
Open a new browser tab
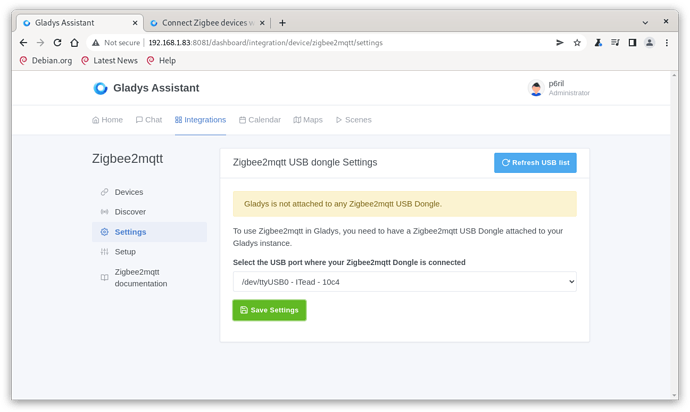283,23
